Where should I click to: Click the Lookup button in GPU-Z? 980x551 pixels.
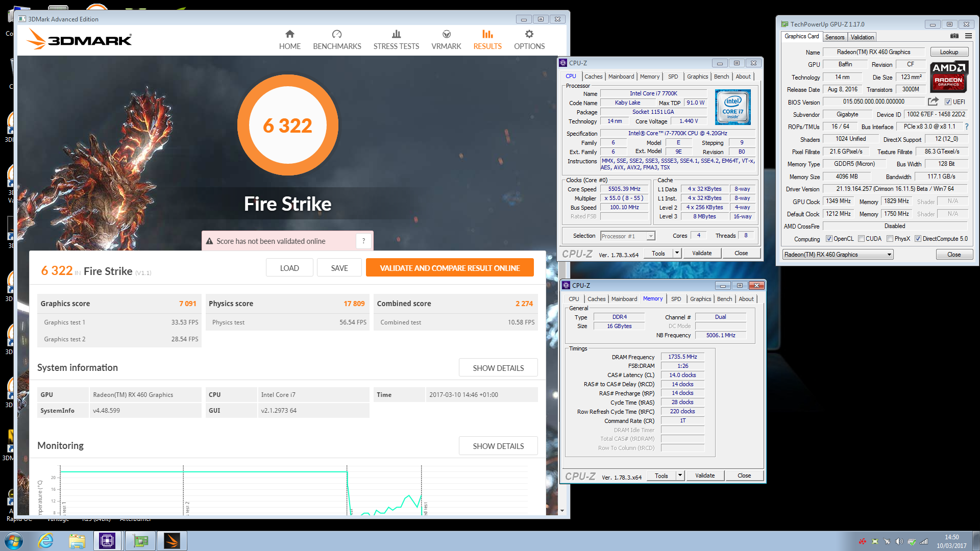tap(949, 52)
